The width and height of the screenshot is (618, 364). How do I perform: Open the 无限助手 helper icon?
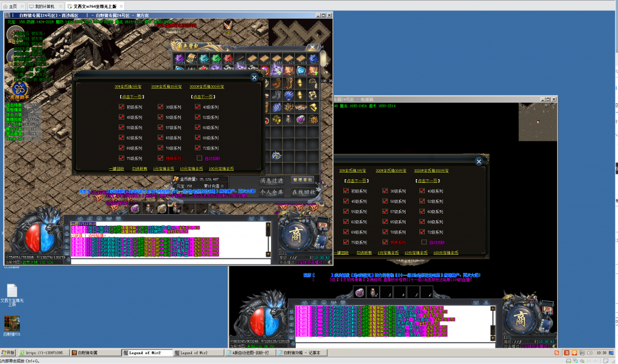coord(20,91)
